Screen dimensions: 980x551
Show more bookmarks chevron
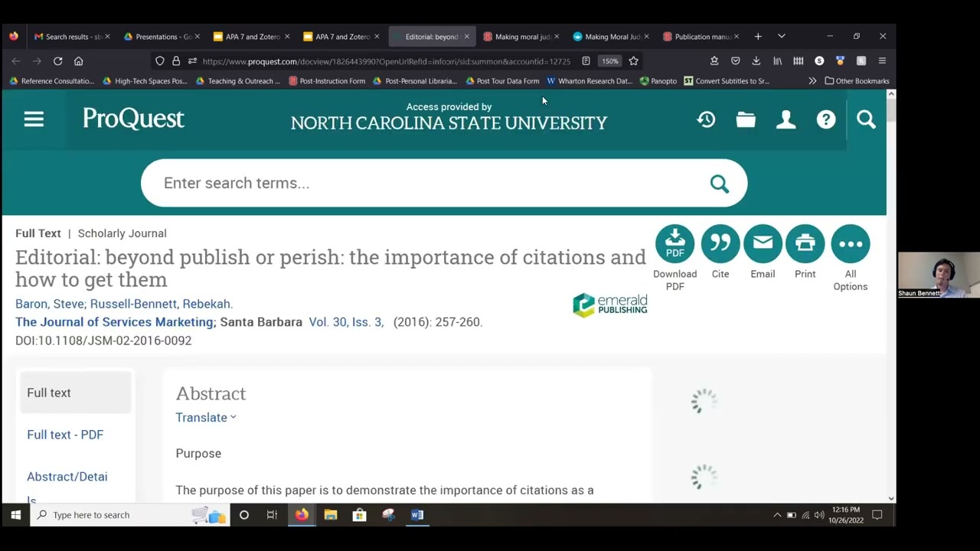pos(812,80)
